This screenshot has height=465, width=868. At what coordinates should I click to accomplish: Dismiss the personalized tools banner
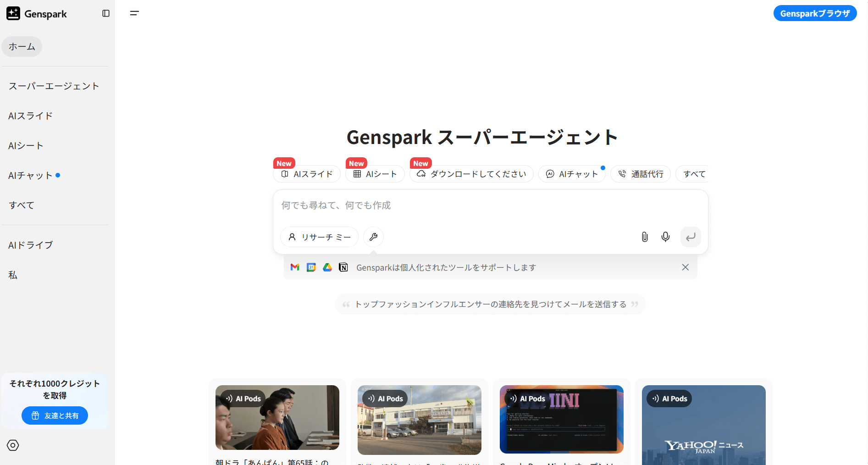point(686,267)
